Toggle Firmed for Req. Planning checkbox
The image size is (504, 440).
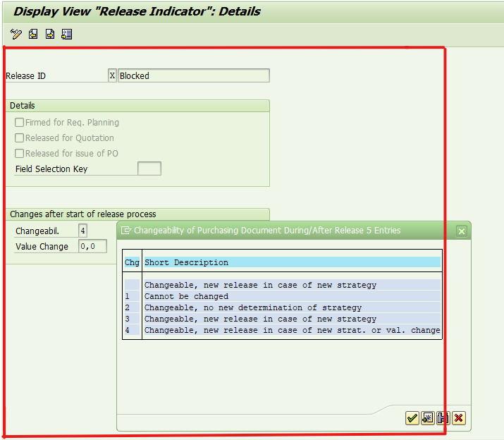20,123
